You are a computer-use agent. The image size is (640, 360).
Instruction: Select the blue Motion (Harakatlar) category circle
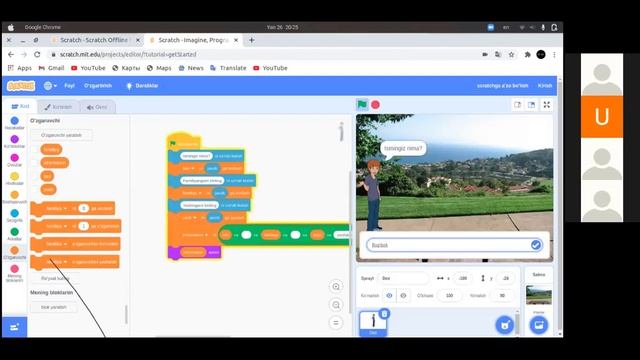click(x=15, y=120)
